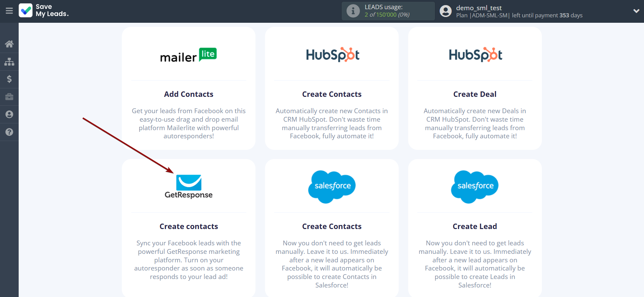Expand the account dropdown chevron
The image size is (644, 297).
[636, 11]
